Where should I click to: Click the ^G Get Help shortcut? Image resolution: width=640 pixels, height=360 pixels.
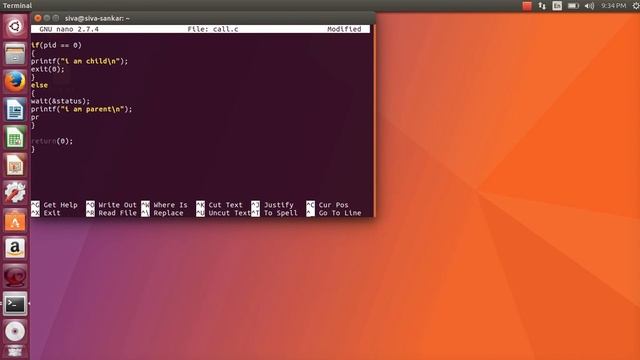(54, 205)
